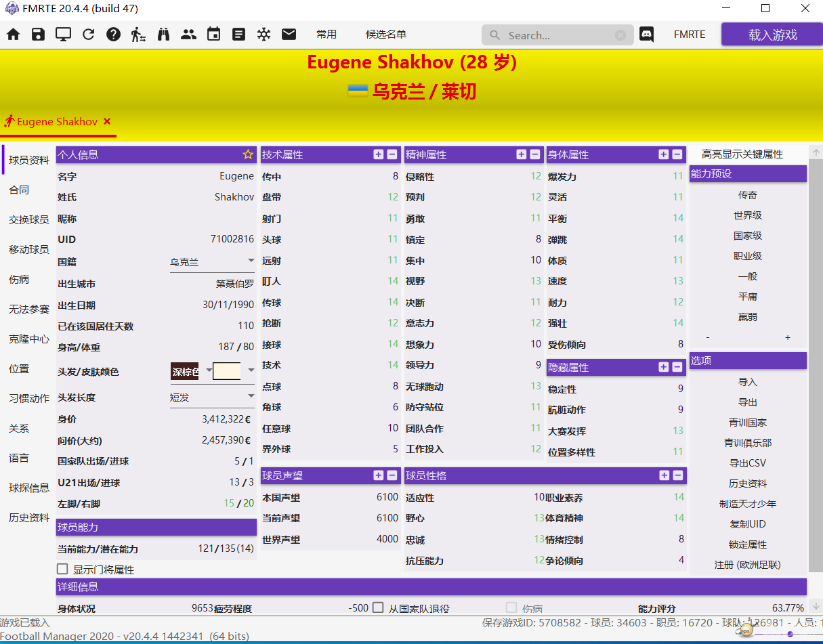Open the Discord icon
Screen dimensions: 823x644
coord(647,35)
